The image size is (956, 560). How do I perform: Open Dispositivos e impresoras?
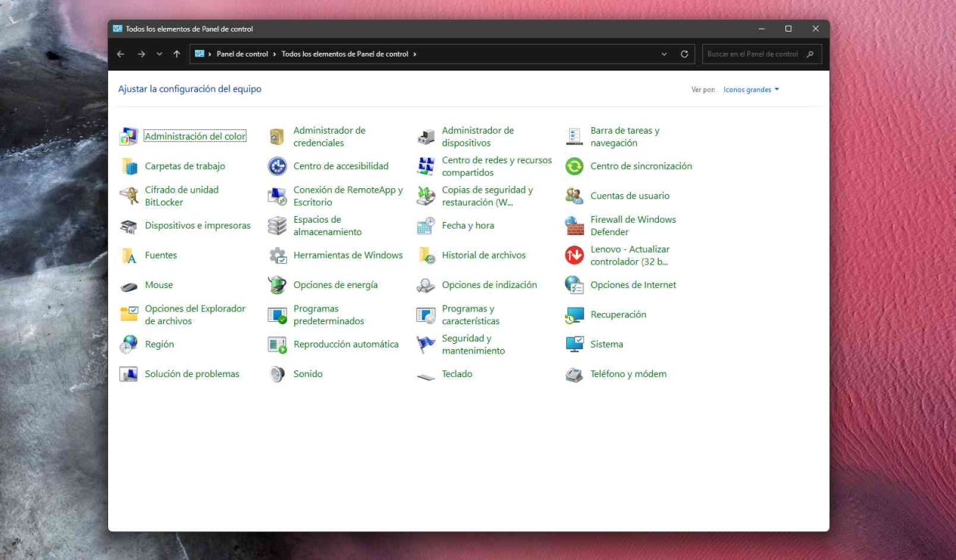pos(199,225)
